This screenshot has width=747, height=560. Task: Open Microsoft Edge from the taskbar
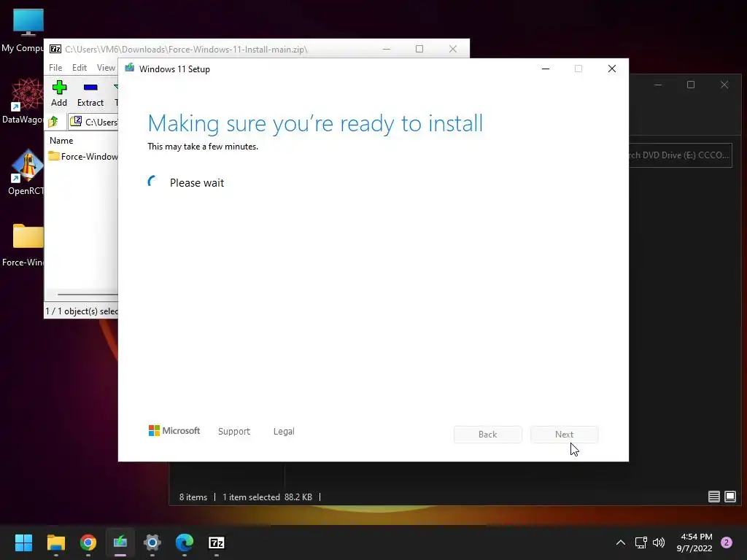[185, 542]
